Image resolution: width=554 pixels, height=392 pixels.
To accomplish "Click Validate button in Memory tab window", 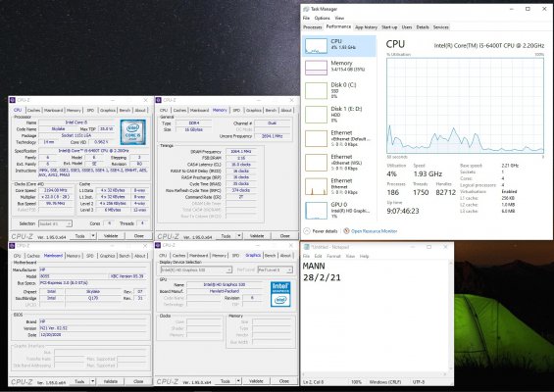I will [x=257, y=236].
